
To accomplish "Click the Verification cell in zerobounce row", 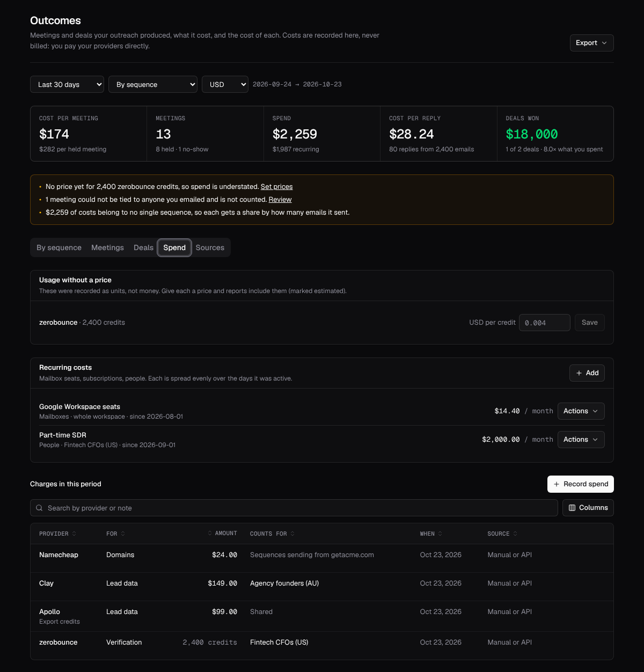I will (x=124, y=642).
